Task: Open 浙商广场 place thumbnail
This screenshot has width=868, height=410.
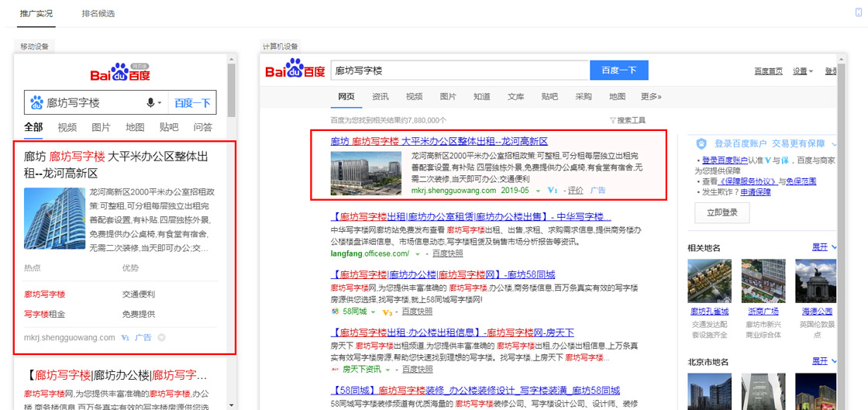Action: tap(763, 280)
